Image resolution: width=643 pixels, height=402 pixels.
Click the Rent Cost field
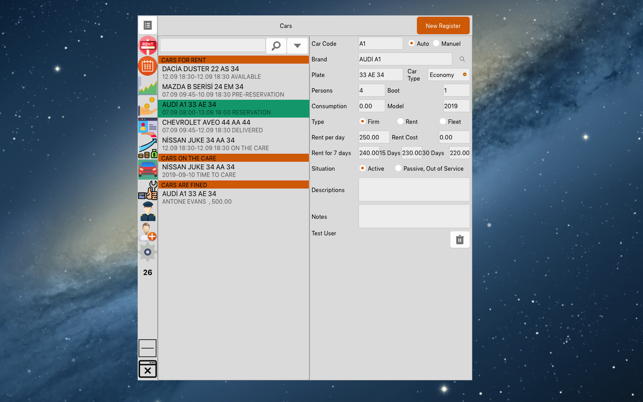pos(454,137)
